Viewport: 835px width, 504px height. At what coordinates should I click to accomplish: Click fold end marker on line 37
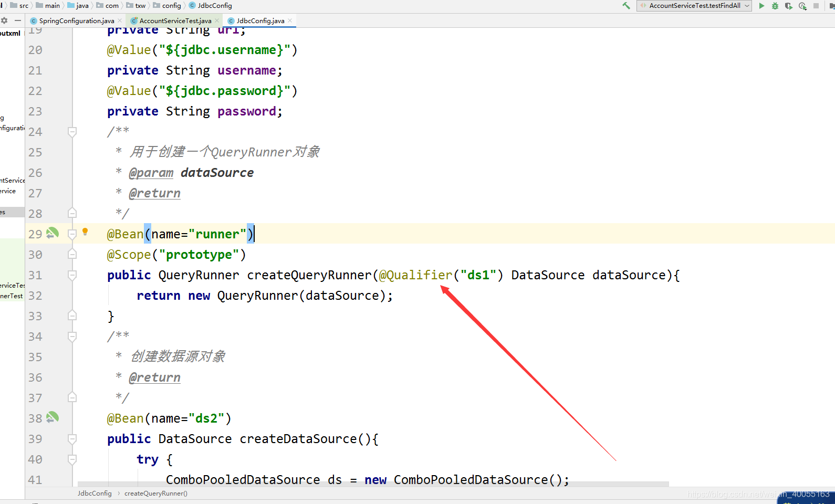click(72, 397)
